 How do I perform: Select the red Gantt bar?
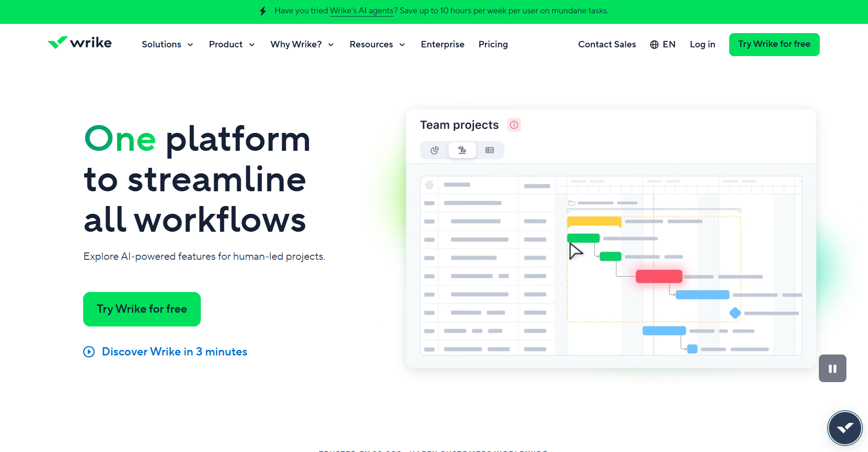point(659,276)
